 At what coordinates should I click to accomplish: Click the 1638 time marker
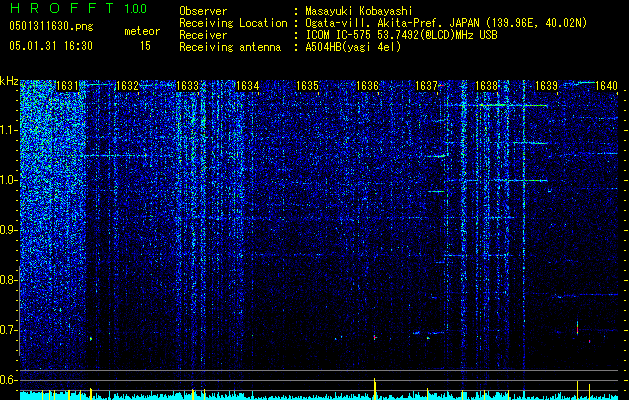(x=486, y=85)
